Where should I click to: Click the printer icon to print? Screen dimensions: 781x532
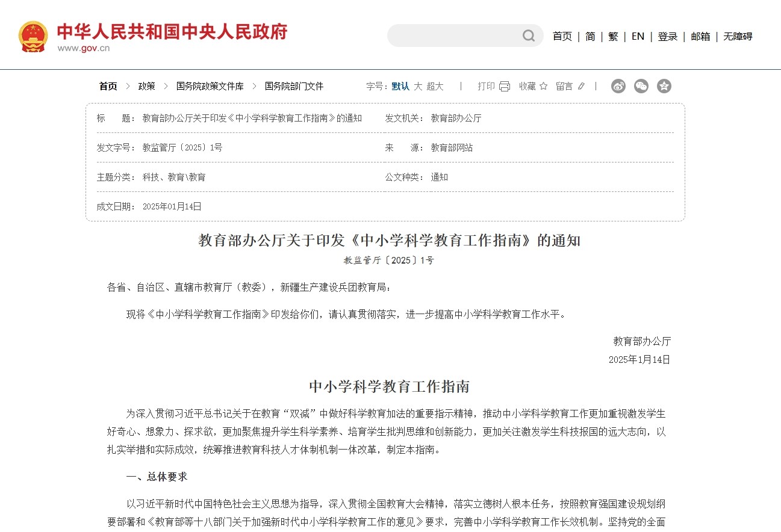(x=505, y=86)
